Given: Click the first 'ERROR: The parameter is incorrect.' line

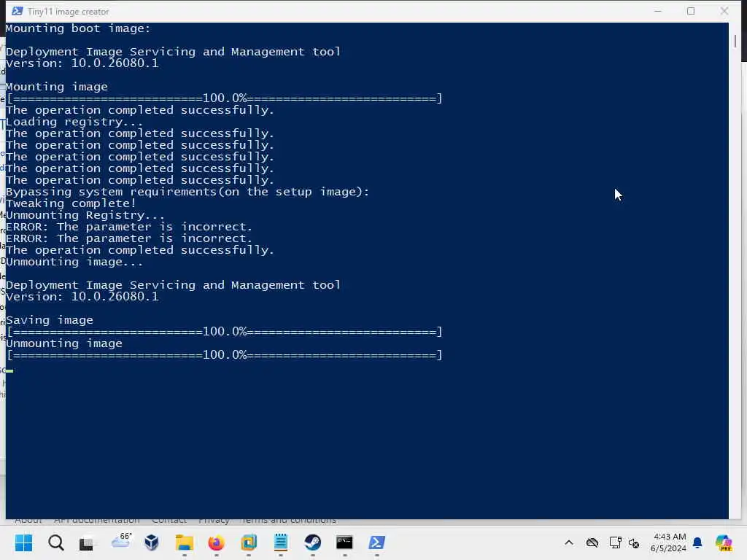Looking at the screenshot, I should pos(128,227).
